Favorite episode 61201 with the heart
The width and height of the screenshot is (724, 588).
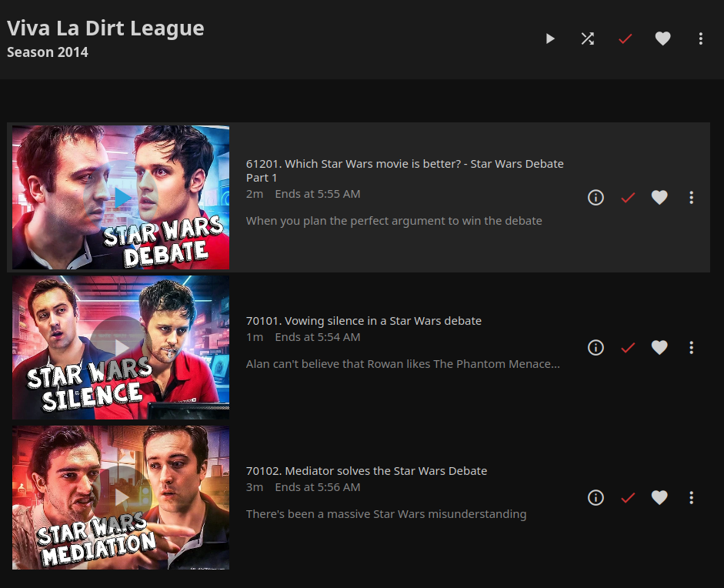pos(659,198)
